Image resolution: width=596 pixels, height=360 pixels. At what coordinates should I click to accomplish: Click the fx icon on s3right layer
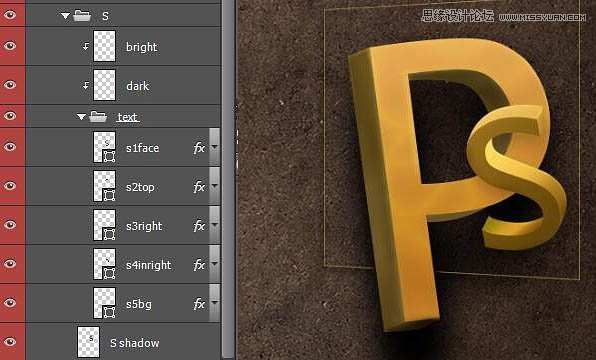199,226
